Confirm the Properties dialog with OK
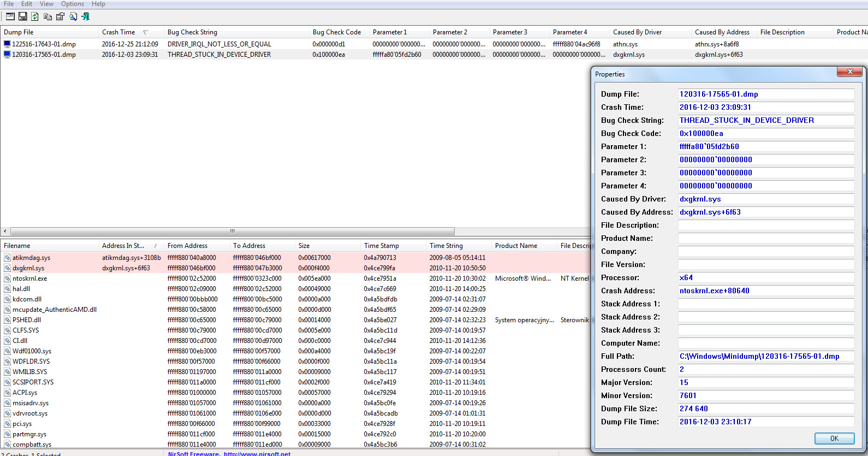 pyautogui.click(x=834, y=438)
